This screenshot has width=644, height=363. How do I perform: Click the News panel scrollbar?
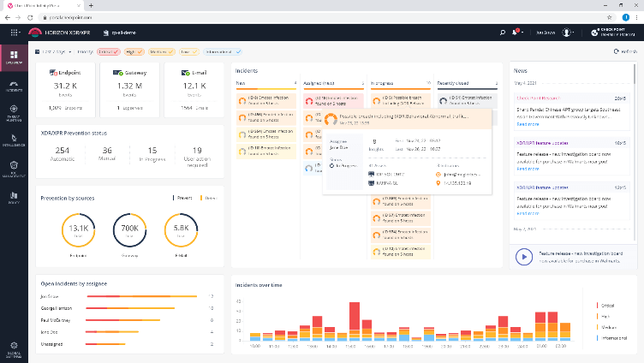[x=635, y=74]
